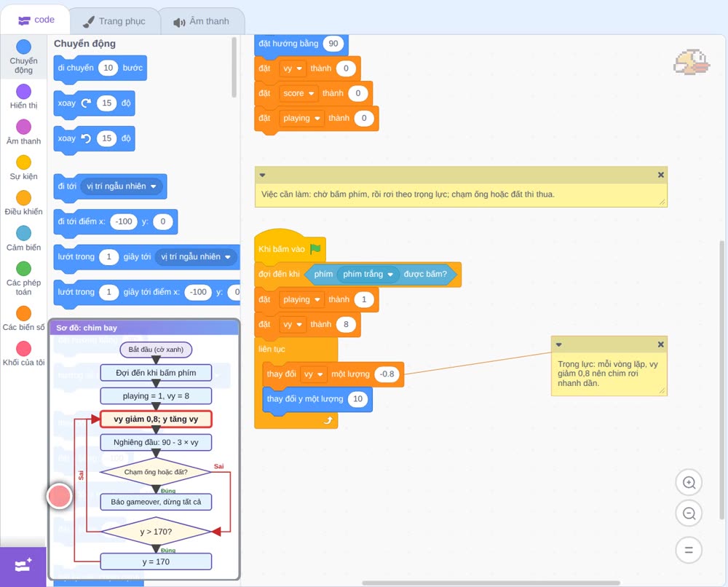Click 'đi tới điểm x: -100 y: 0' block
728x587 pixels.
[116, 221]
